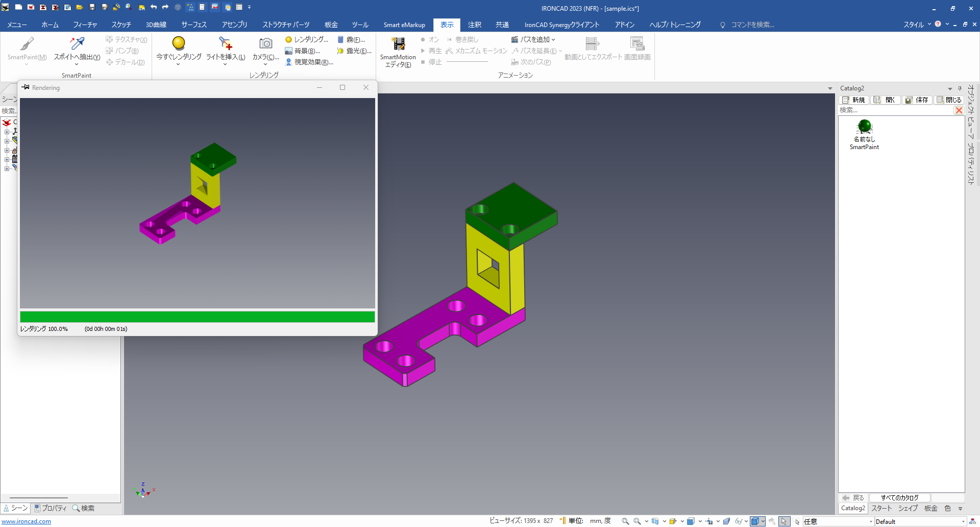Click the ライトを挿入 light icon
980x527 pixels.
pyautogui.click(x=226, y=44)
